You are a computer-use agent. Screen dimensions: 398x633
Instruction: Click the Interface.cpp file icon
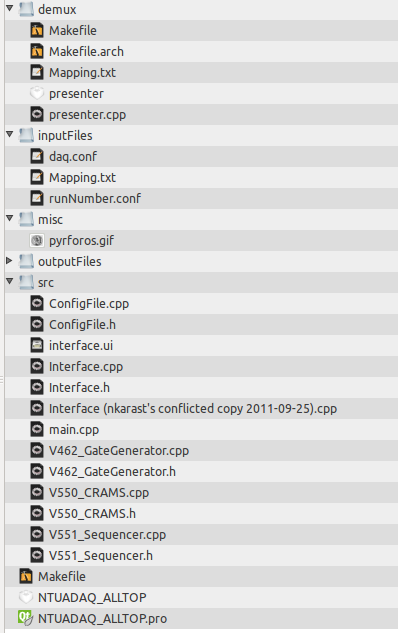tap(37, 366)
